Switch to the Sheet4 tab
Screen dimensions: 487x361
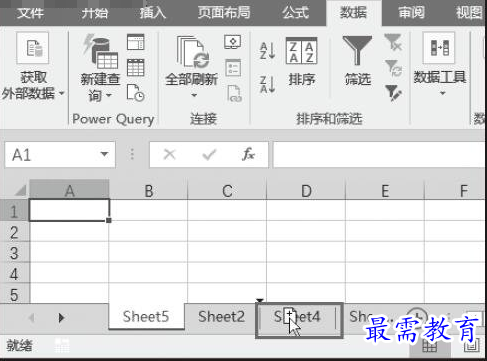pos(297,317)
